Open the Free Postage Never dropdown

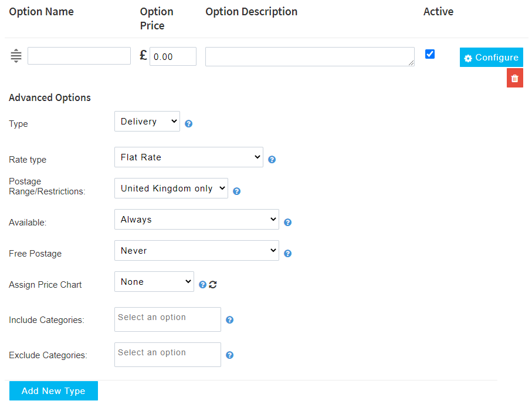[x=196, y=251]
